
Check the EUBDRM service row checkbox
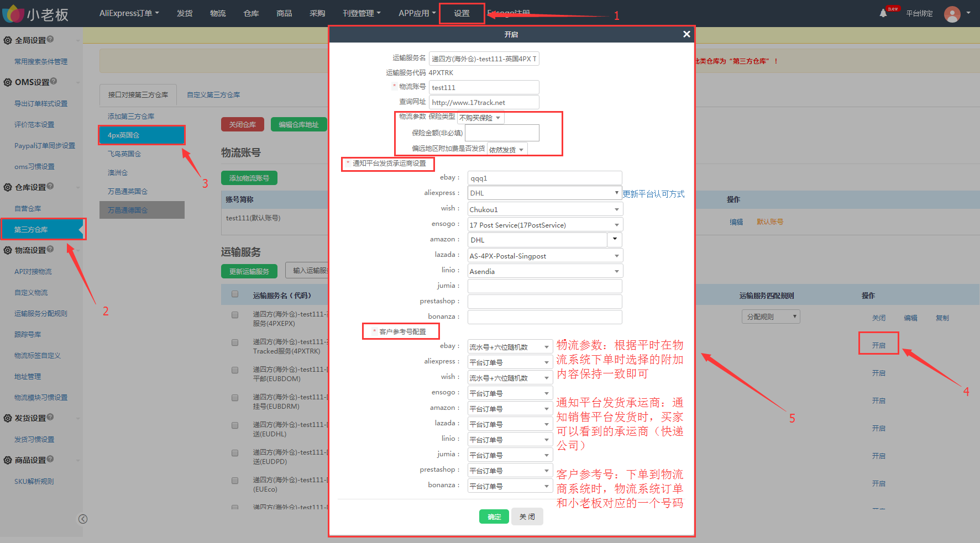pos(235,398)
